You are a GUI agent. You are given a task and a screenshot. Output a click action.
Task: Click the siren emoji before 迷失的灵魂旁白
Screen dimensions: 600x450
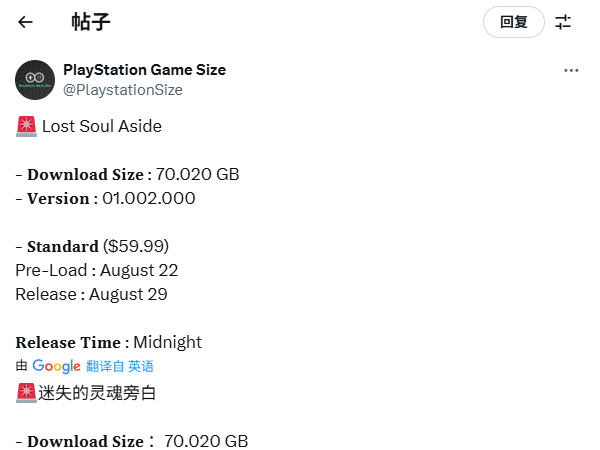pos(26,393)
